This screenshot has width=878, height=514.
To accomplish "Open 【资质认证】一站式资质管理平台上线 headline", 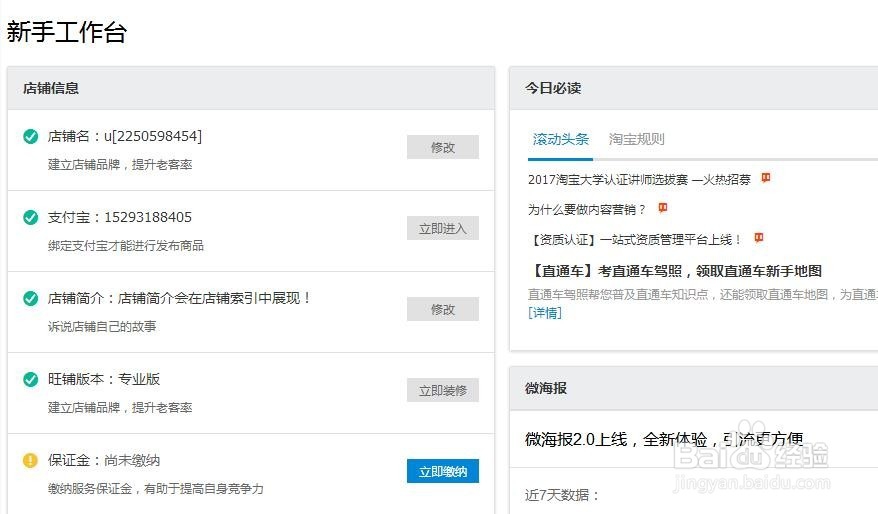I will point(634,240).
